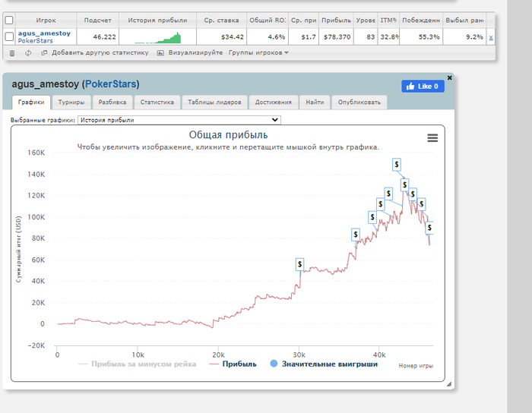Expand the Группы игроков dropdown
Image resolution: width=532 pixels, height=413 pixels.
click(x=258, y=53)
